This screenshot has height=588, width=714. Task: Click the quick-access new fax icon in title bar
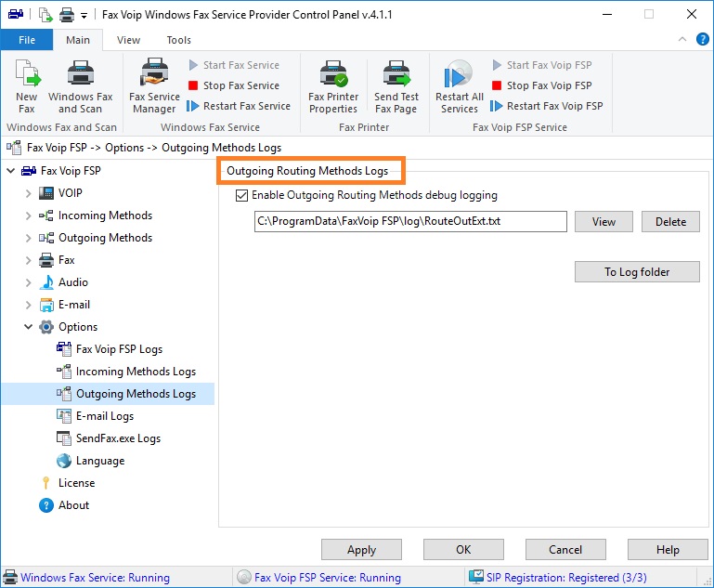coord(45,15)
